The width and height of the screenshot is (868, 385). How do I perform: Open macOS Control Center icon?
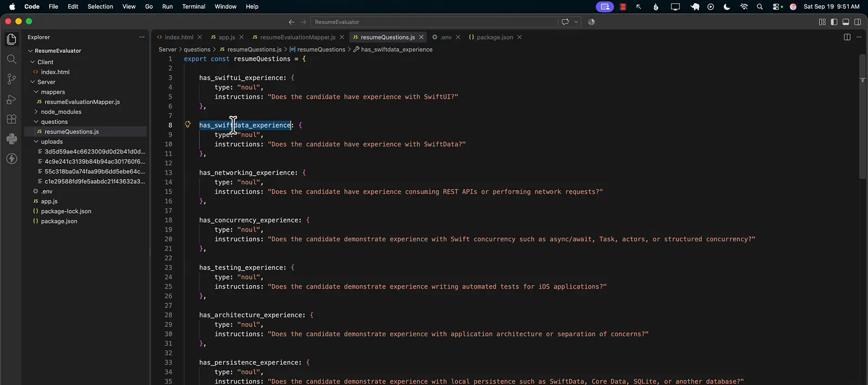coord(777,7)
